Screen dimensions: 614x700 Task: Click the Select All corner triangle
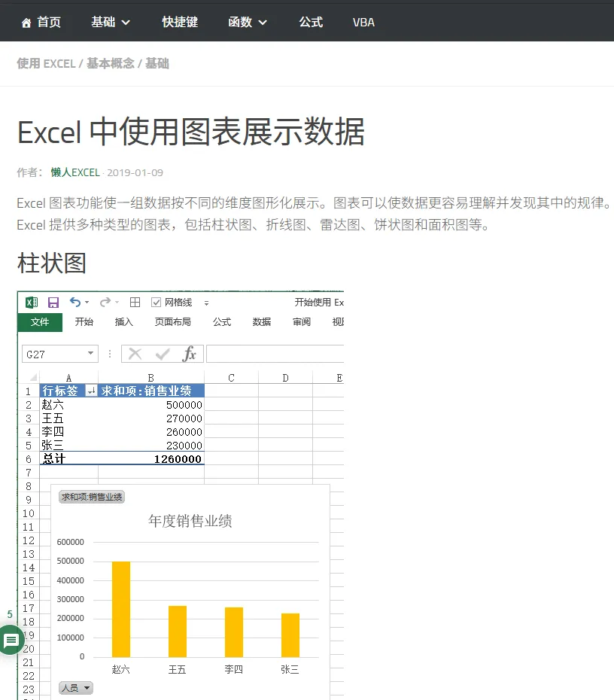click(x=32, y=377)
